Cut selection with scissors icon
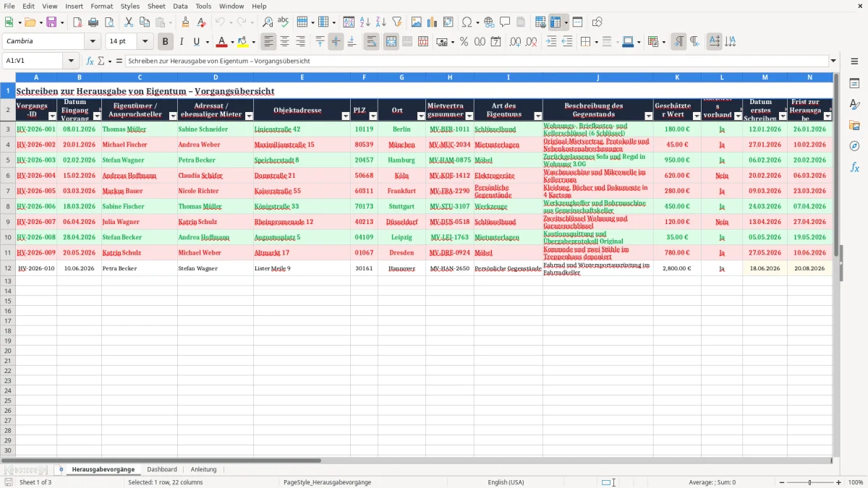868x488 pixels. tap(129, 22)
